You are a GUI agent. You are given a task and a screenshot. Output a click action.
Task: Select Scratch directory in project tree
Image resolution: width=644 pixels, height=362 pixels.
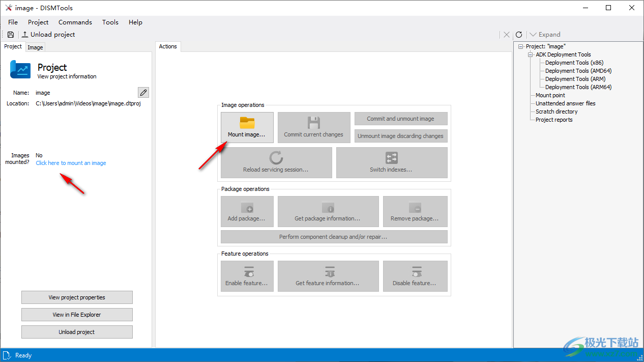coord(557,112)
